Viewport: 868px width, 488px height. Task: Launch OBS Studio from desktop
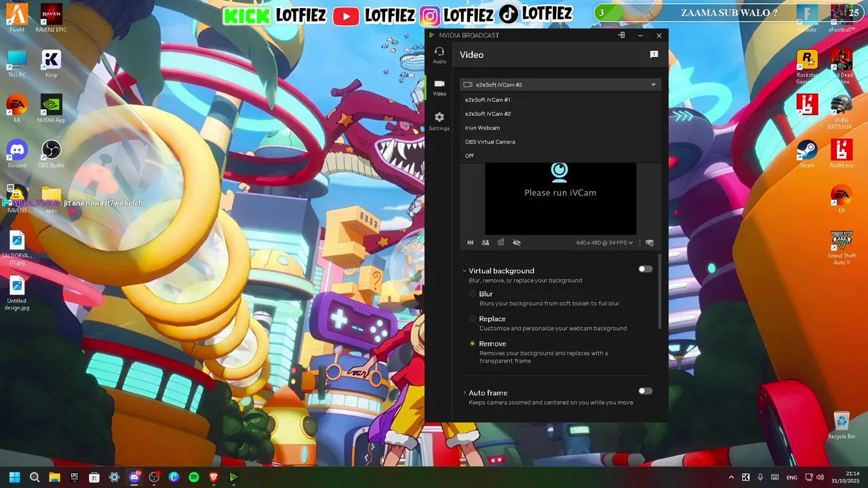[51, 154]
